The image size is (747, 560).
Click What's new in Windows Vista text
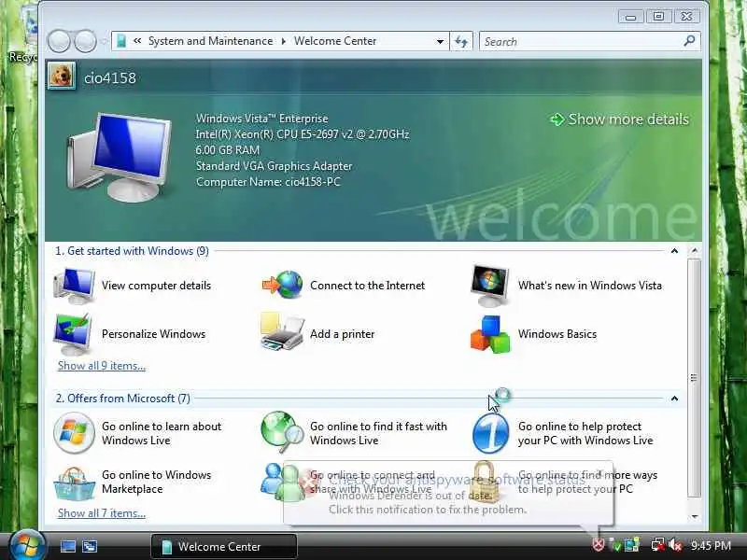[590, 286]
